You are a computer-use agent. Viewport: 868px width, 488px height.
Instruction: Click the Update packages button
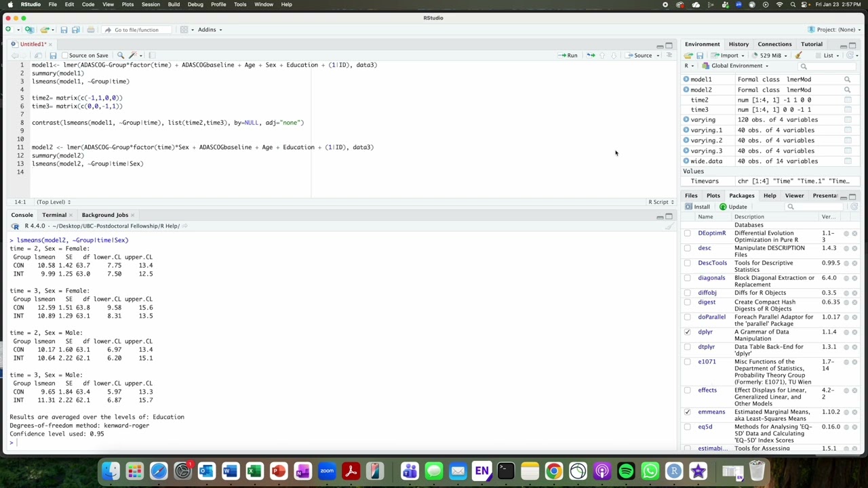pos(733,207)
